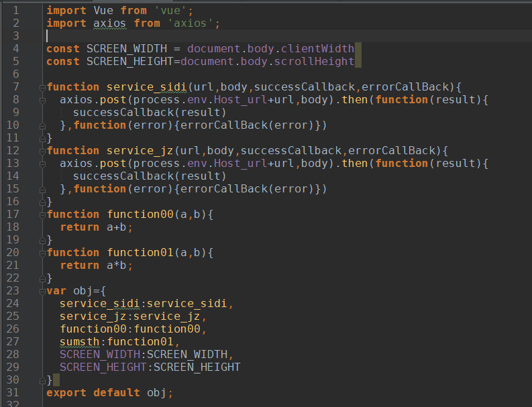This screenshot has height=407, width=532.
Task: Click errorCallBack(error) on line 15
Action: [x=247, y=189]
